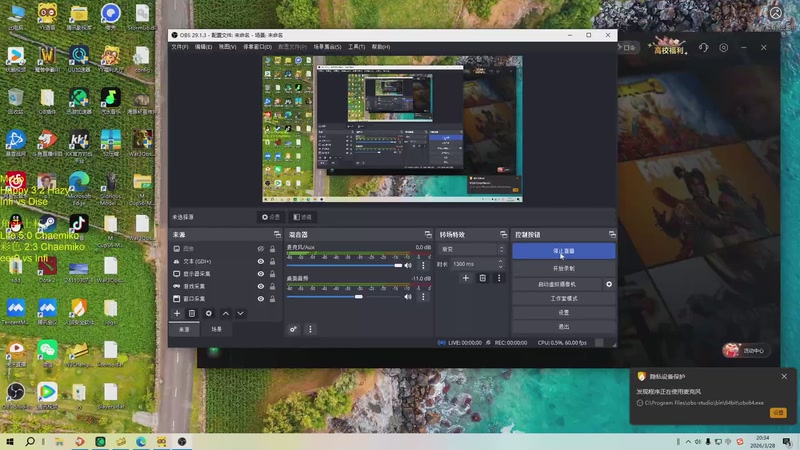Toggle visibility of 文本 (GDI+) source

(261, 261)
